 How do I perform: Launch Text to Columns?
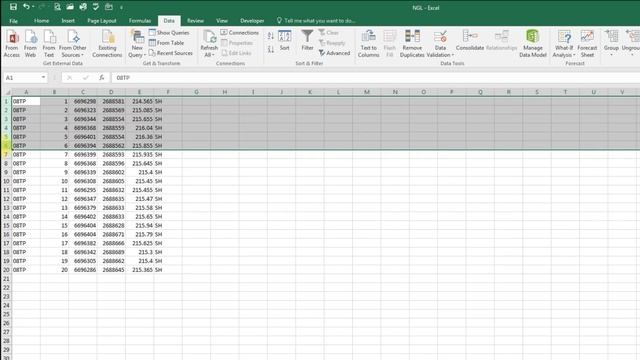(x=369, y=44)
